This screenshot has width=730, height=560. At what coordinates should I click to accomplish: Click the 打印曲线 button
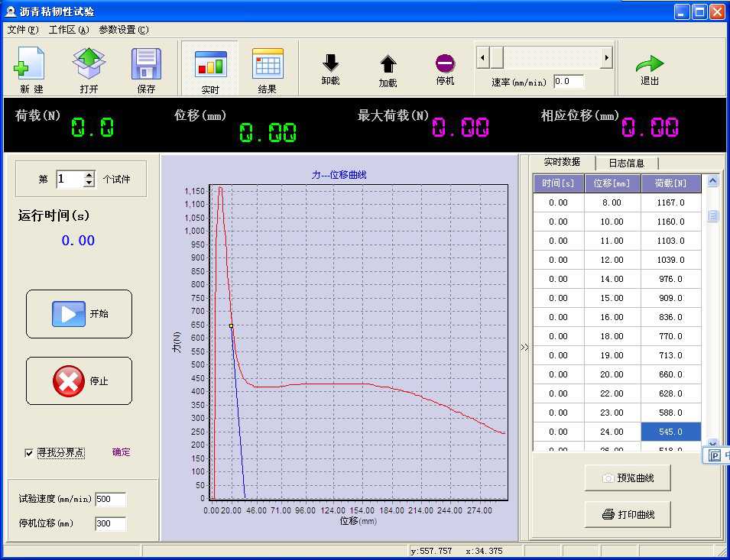pos(628,514)
